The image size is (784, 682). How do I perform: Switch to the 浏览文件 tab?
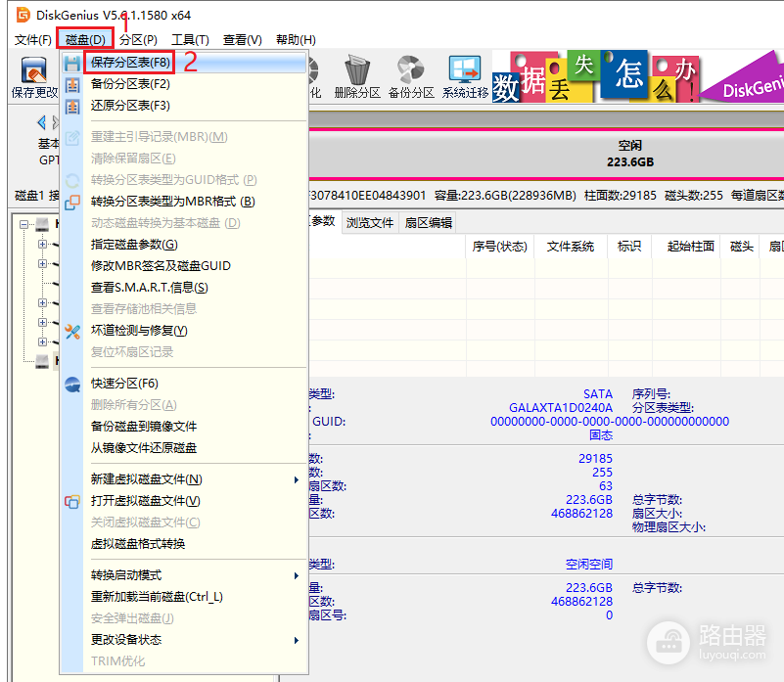point(370,223)
